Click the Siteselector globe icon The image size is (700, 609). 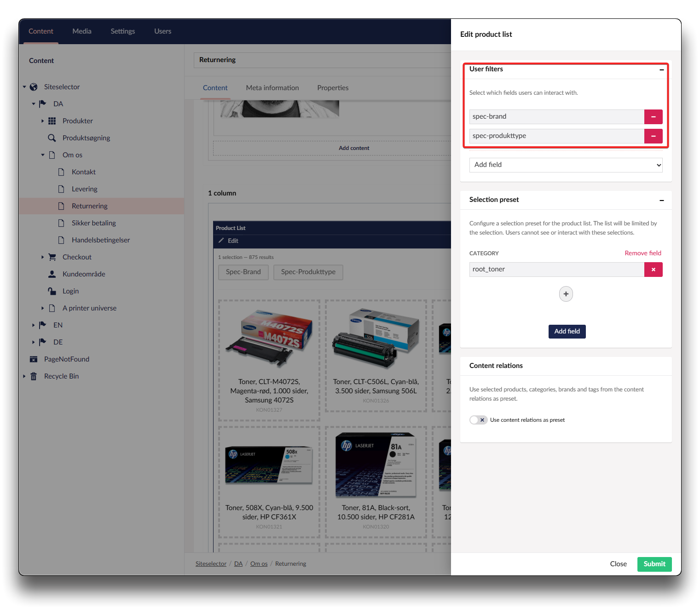tap(34, 87)
